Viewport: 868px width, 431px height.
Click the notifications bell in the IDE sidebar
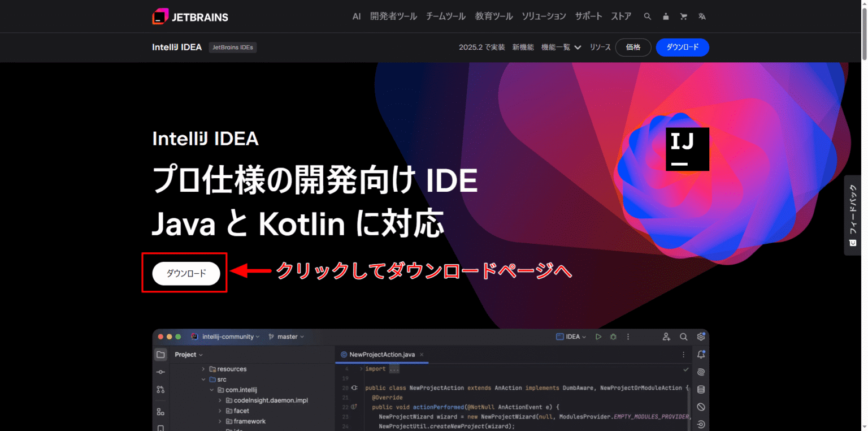pyautogui.click(x=701, y=354)
